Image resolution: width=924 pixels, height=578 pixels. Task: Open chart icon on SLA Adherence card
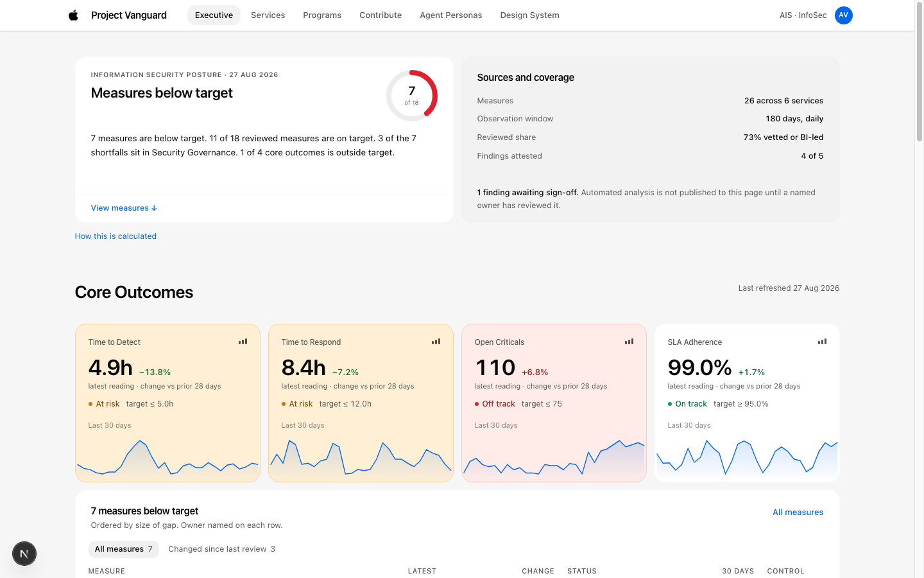click(x=822, y=342)
